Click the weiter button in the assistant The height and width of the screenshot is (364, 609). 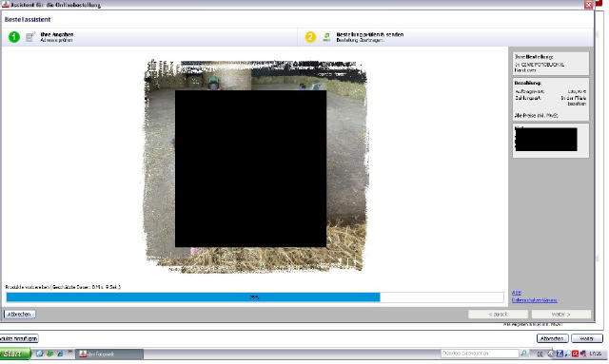tap(561, 314)
